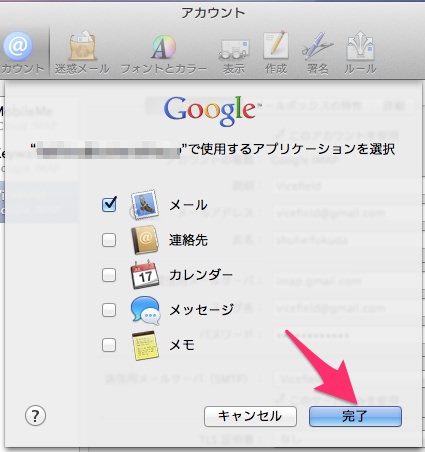The width and height of the screenshot is (425, 452).
Task: Enable the メモ checkbox
Action: tap(109, 345)
